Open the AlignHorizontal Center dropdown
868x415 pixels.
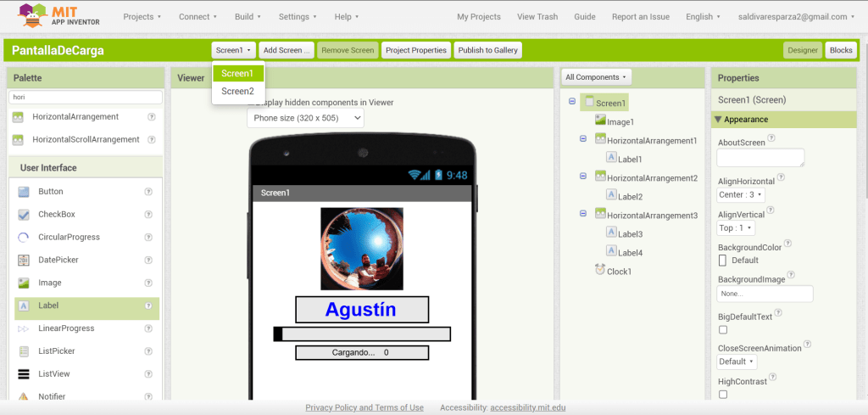click(741, 194)
